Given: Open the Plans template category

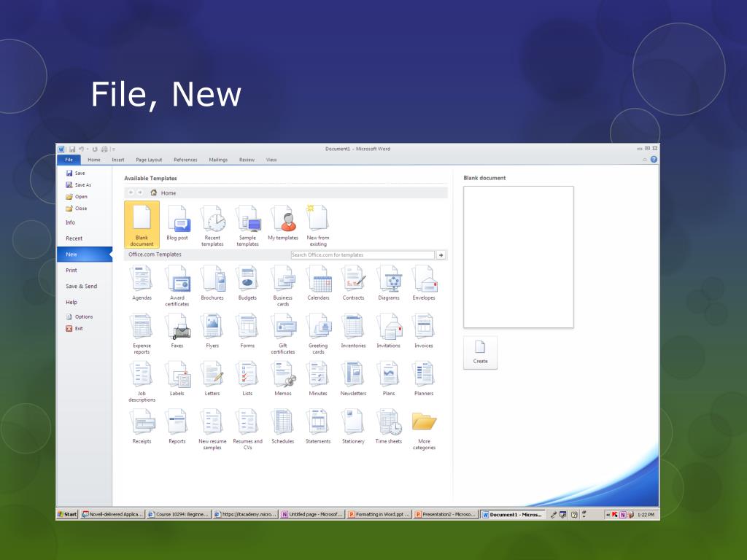Looking at the screenshot, I should point(389,378).
